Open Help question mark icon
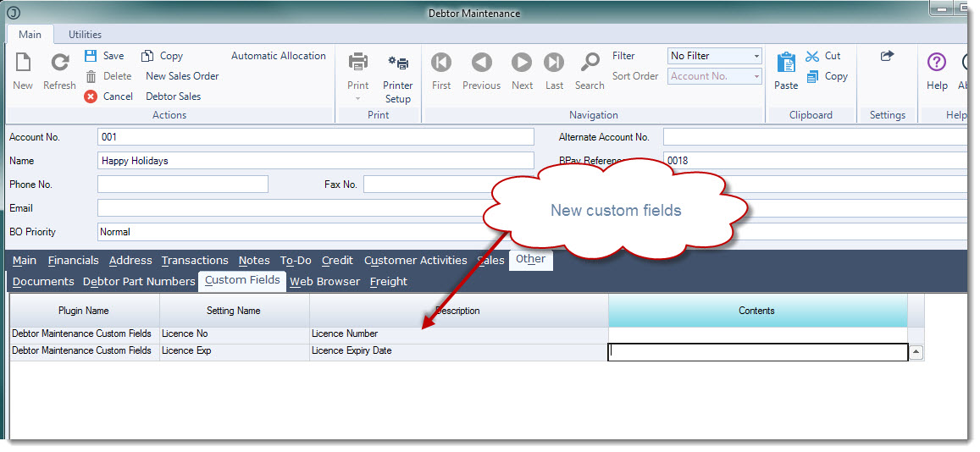Viewport: 980px width, 452px height. 937,63
